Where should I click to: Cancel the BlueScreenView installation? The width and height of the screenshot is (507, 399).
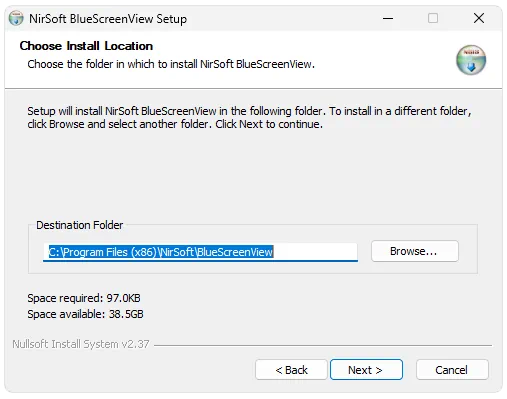click(452, 370)
